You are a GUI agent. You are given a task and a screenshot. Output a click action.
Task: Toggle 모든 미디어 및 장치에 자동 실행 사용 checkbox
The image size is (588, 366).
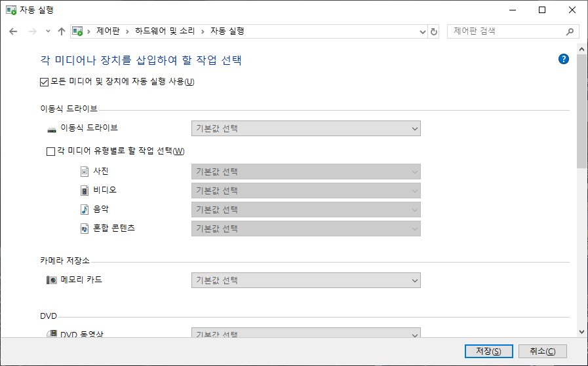45,82
